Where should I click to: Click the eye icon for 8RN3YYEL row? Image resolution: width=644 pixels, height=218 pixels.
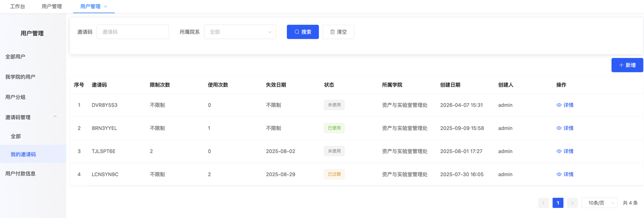pos(559,128)
